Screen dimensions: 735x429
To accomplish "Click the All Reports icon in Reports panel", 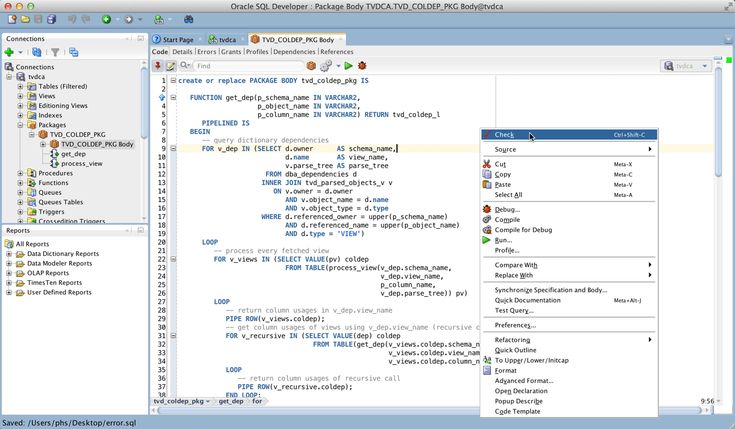I will tap(9, 244).
